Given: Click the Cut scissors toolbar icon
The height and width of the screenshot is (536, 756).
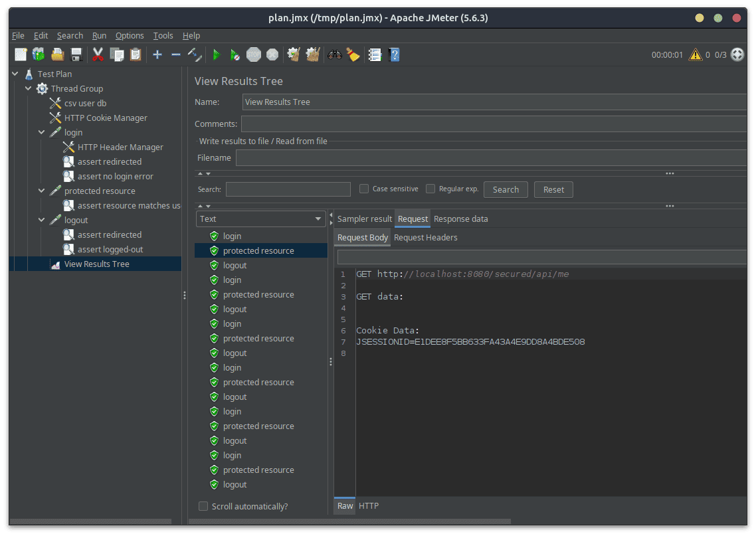Looking at the screenshot, I should tap(98, 55).
